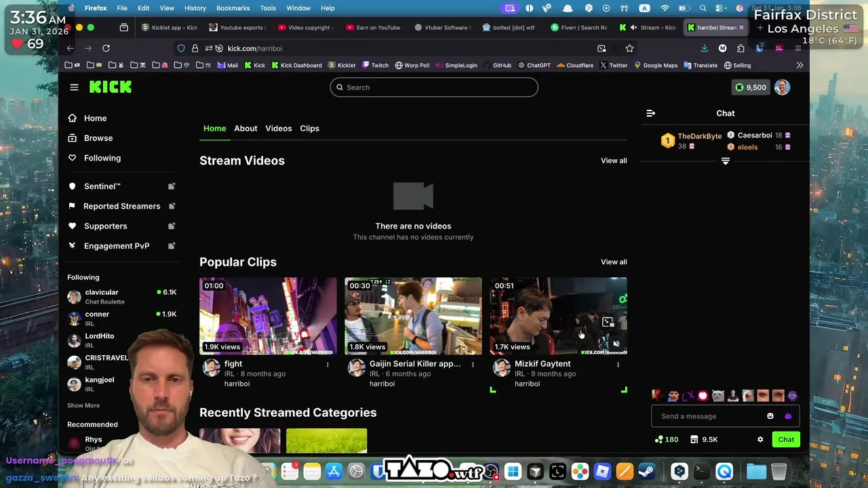Switch to the Clips tab
Screen dimensions: 868x488
[309, 128]
